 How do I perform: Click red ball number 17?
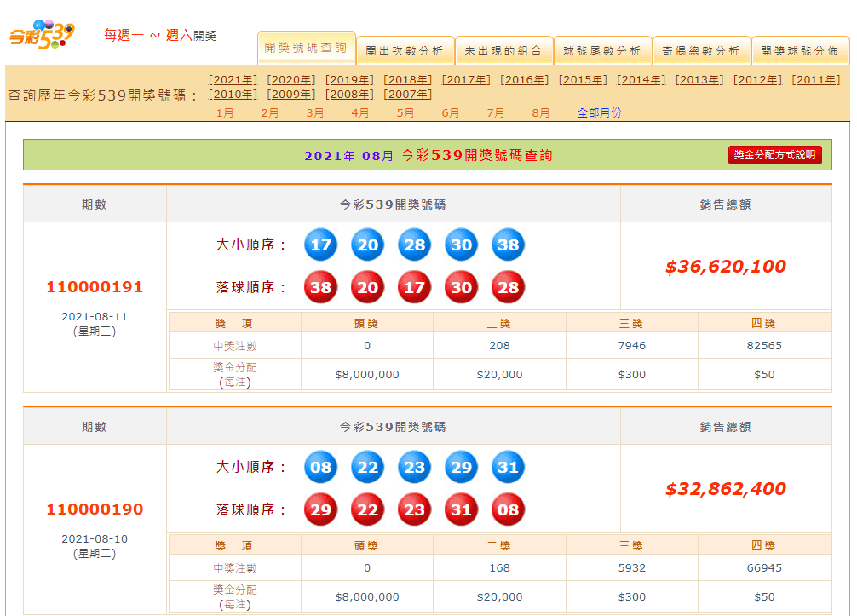[x=414, y=287]
